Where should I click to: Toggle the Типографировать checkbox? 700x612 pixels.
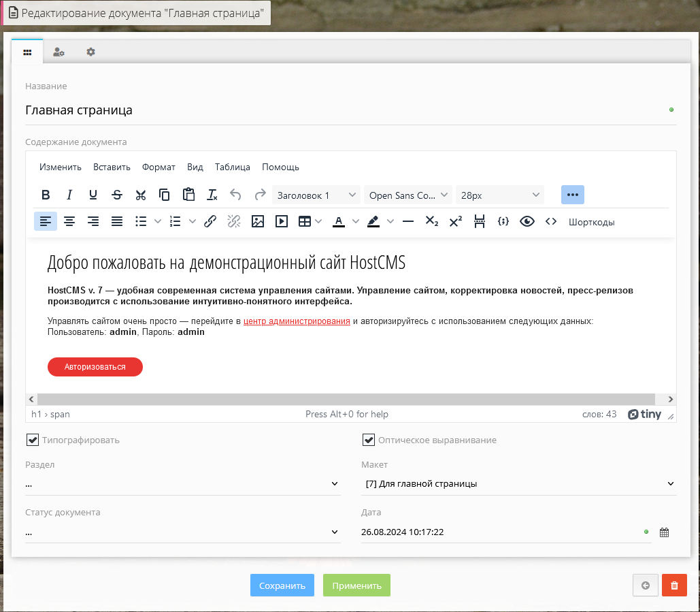pyautogui.click(x=33, y=440)
